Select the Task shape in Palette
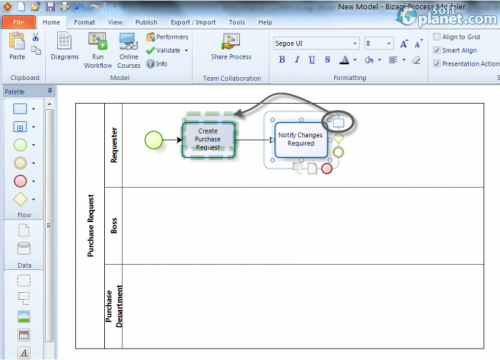 20,109
